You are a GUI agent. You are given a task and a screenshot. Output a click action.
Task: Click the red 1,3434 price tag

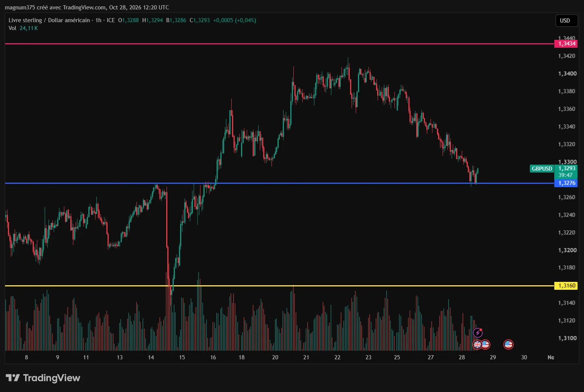point(566,44)
